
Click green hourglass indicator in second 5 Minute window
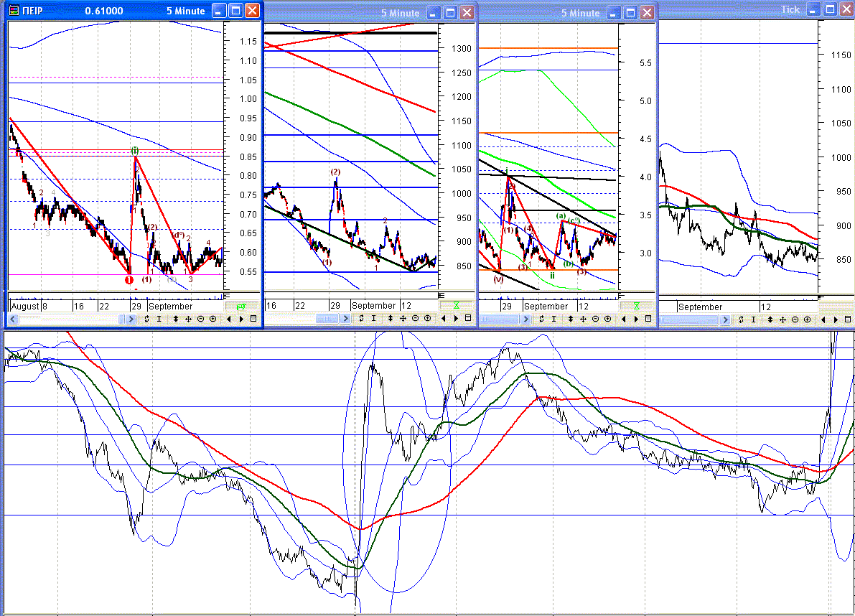pyautogui.click(x=457, y=305)
